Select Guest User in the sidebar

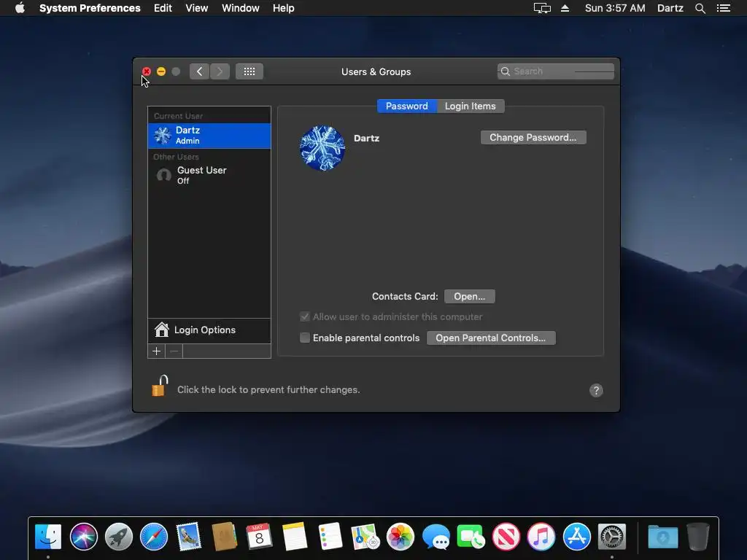pos(209,175)
